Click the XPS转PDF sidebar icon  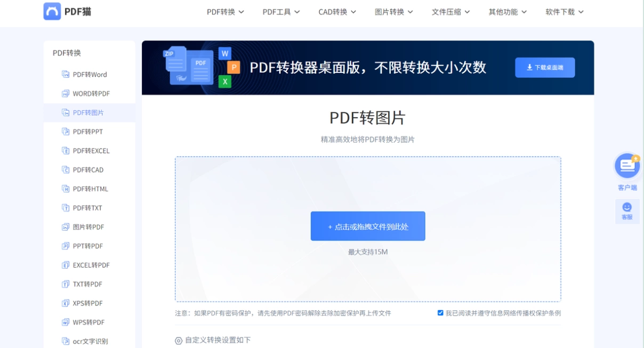pos(66,303)
